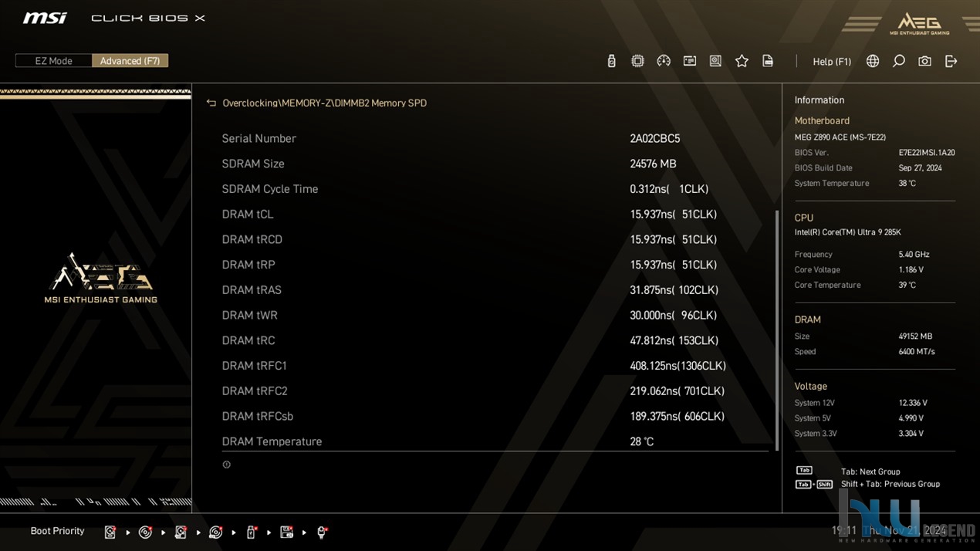Select the DRAM tRAS row
980x551 pixels.
(x=495, y=290)
